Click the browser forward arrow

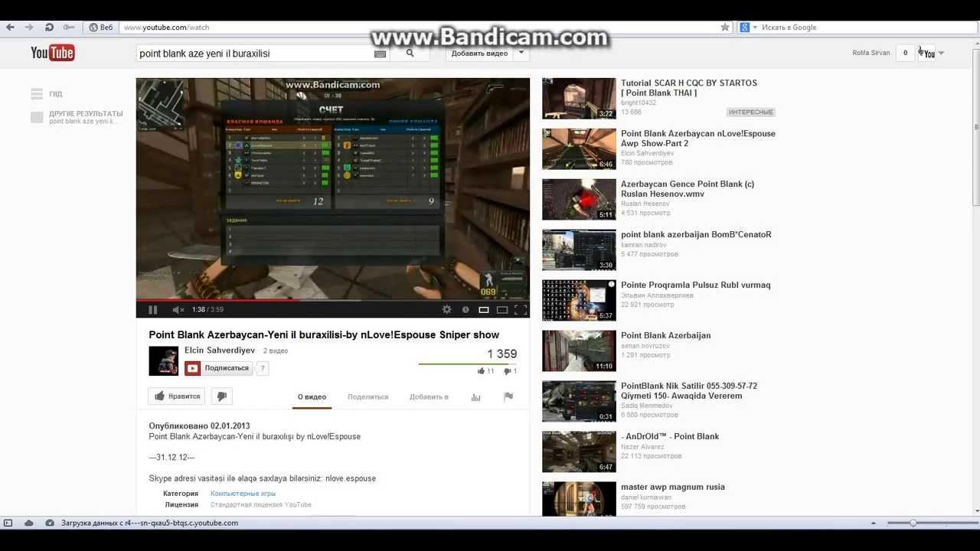point(29,28)
